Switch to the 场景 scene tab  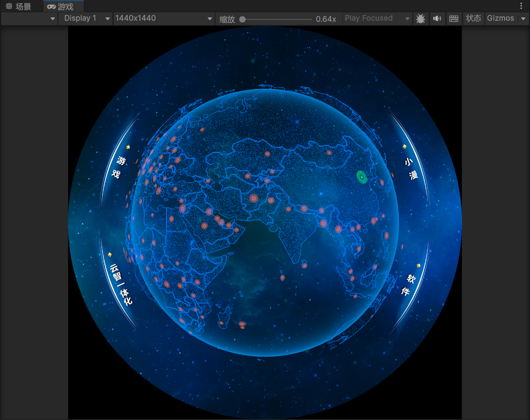19,6
